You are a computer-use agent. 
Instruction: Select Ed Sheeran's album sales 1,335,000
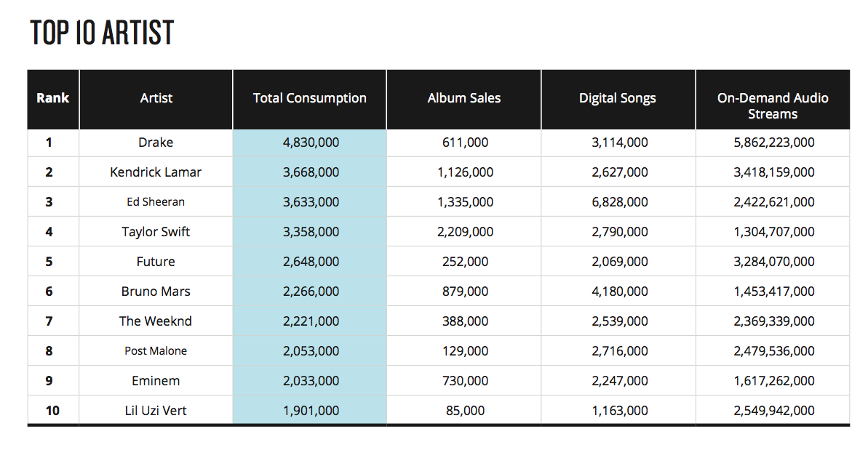click(465, 202)
